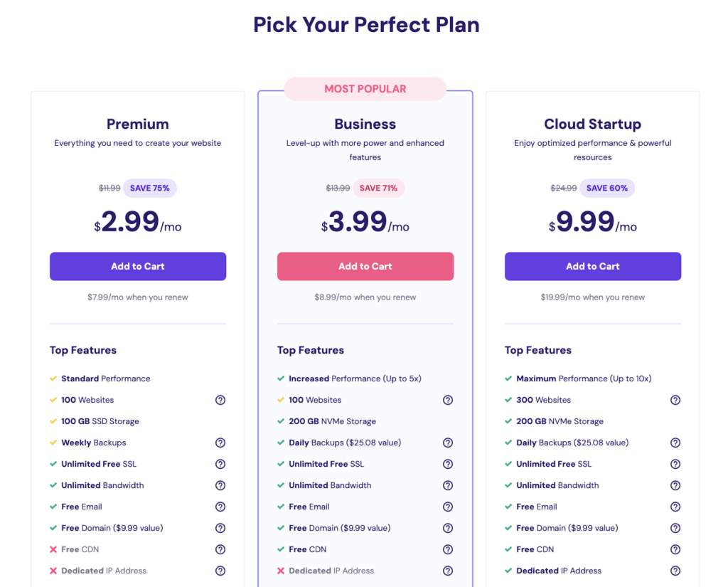The width and height of the screenshot is (728, 587).
Task: Show help for Cloud Startup Unlimited Free SSL
Action: point(675,464)
